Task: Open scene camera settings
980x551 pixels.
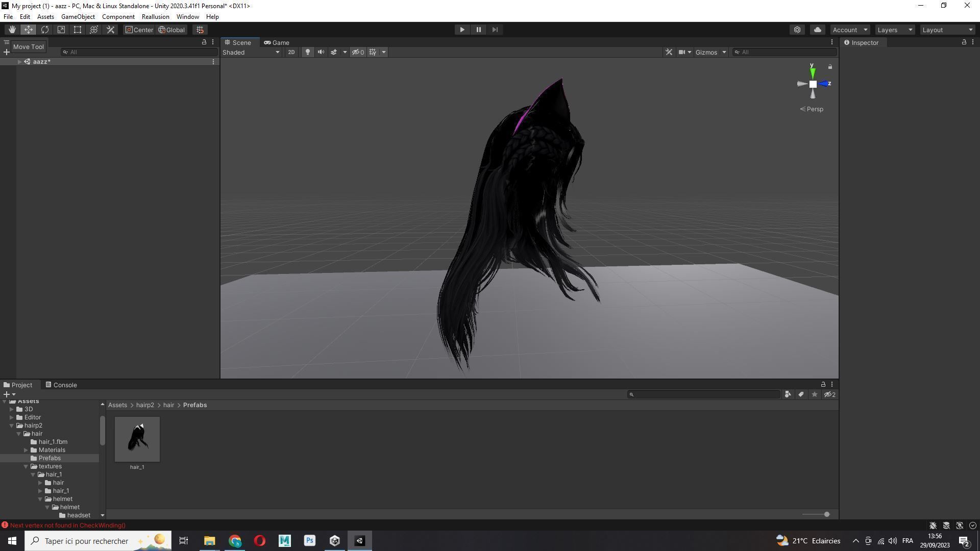Action: pos(684,52)
